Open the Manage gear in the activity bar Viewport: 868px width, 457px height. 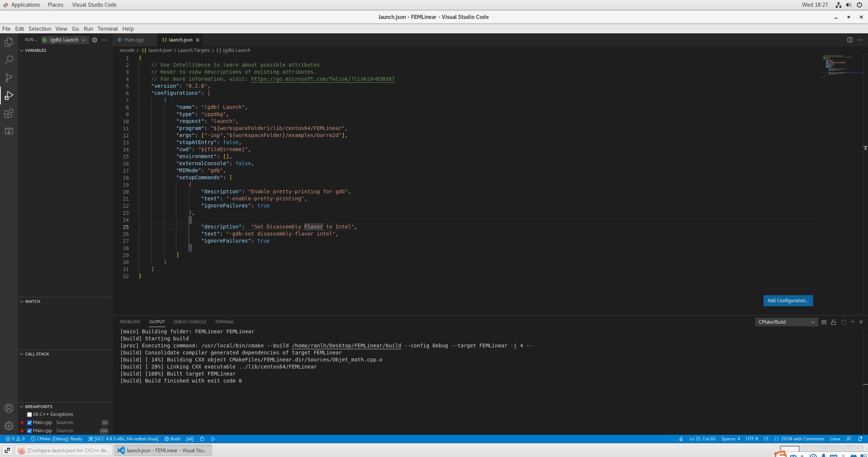pos(9,426)
